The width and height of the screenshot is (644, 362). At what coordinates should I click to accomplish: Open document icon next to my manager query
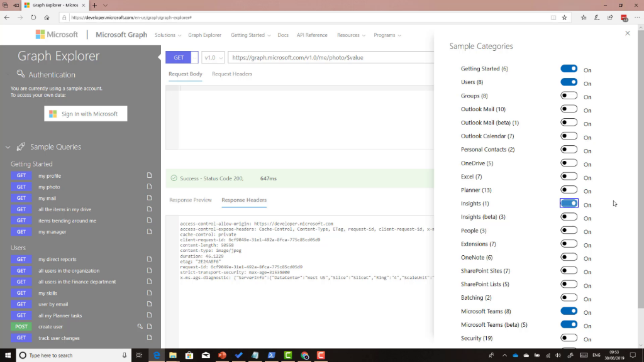[x=150, y=231]
